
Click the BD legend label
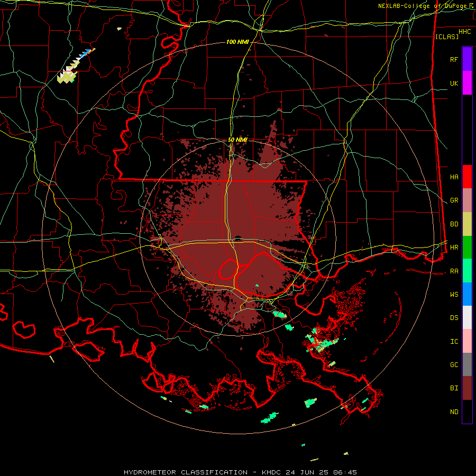pos(454,224)
